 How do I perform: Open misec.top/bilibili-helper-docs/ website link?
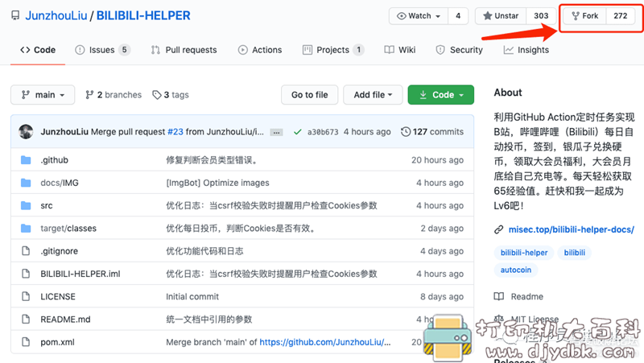(572, 229)
